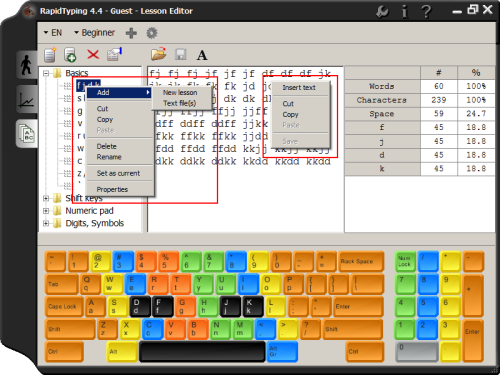Click the gear icon beside the plus icon
500x375 pixels.
coord(152,33)
